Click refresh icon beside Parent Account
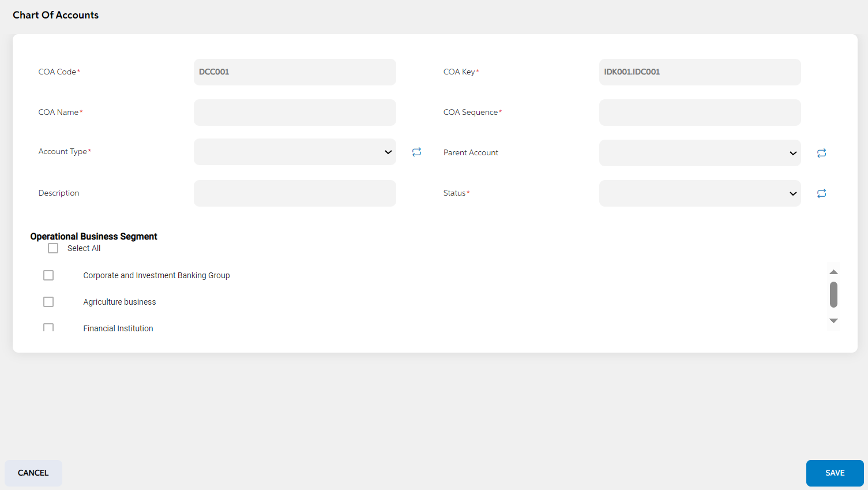The width and height of the screenshot is (868, 490). (821, 153)
